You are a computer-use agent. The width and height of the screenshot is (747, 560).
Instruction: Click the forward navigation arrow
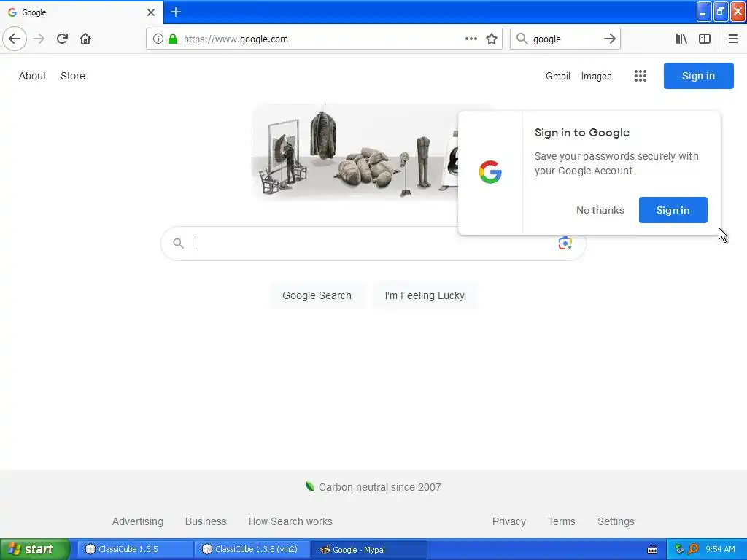[x=39, y=39]
